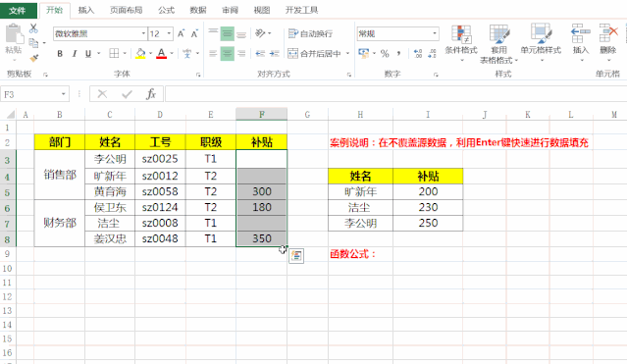Viewport: 627px width, 364px height.
Task: Align text right
Action: (x=241, y=54)
